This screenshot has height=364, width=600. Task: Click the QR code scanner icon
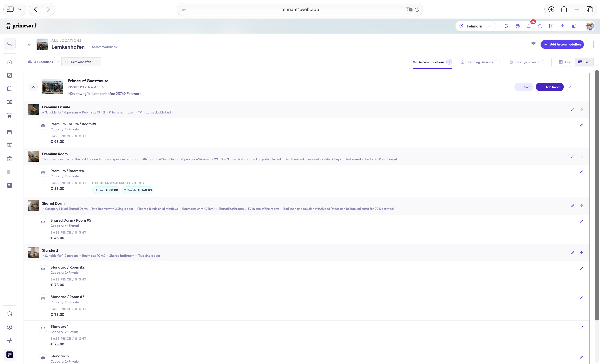click(574, 26)
